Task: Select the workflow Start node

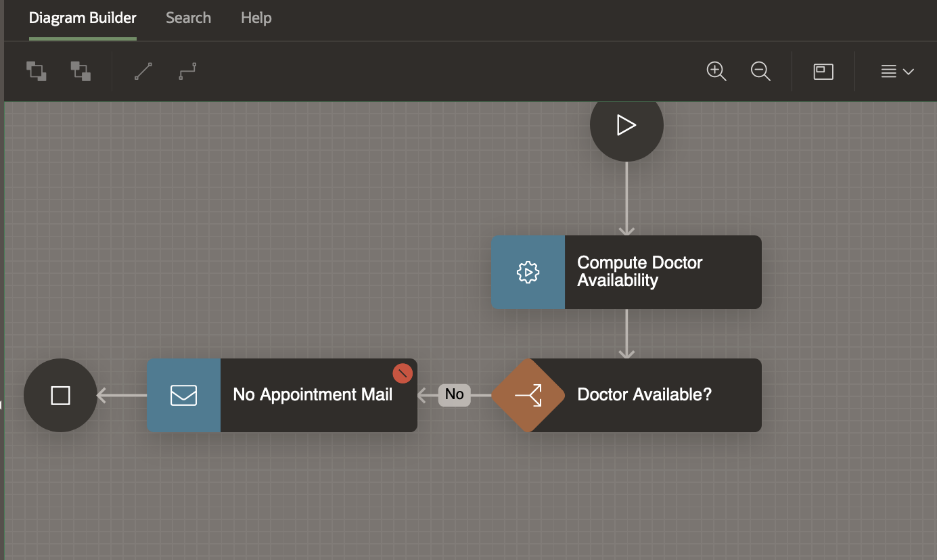Action: point(626,126)
